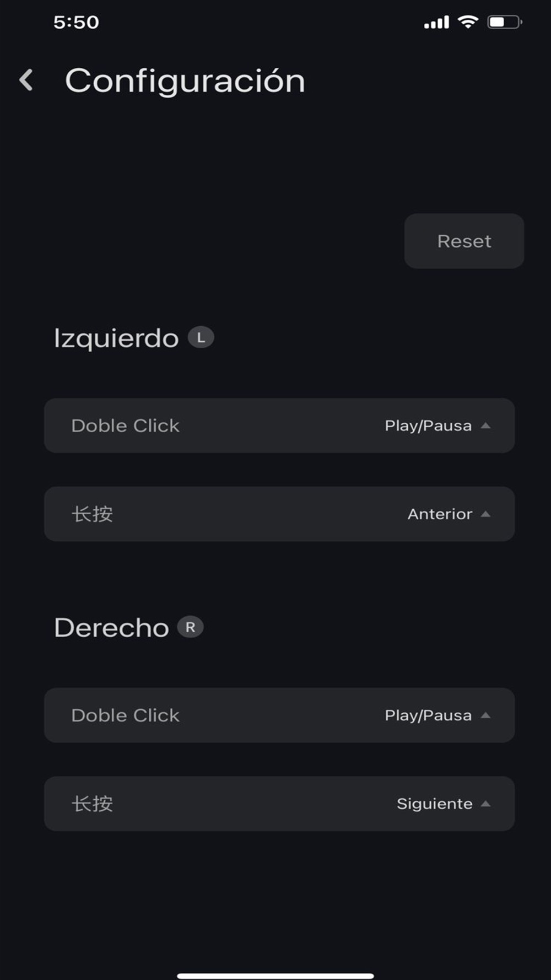Tap the 5:50 clock in status bar
The height and width of the screenshot is (980, 551).
tap(76, 22)
